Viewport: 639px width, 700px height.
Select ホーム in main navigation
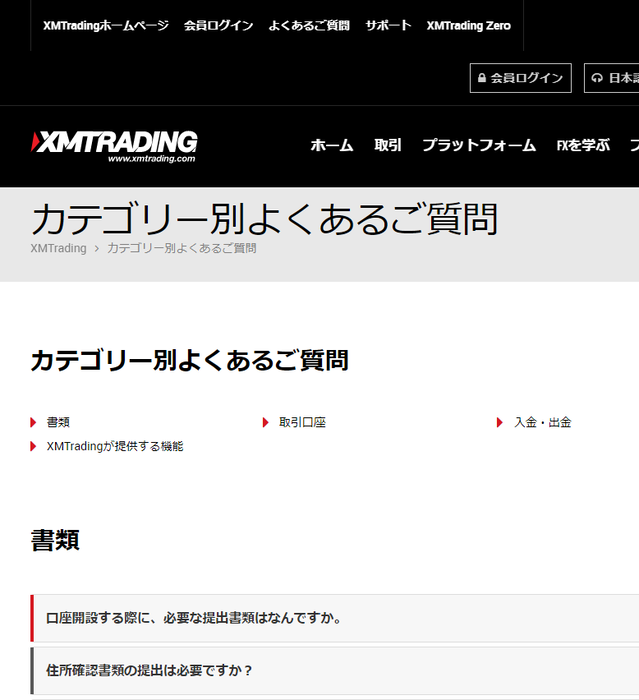tap(332, 145)
